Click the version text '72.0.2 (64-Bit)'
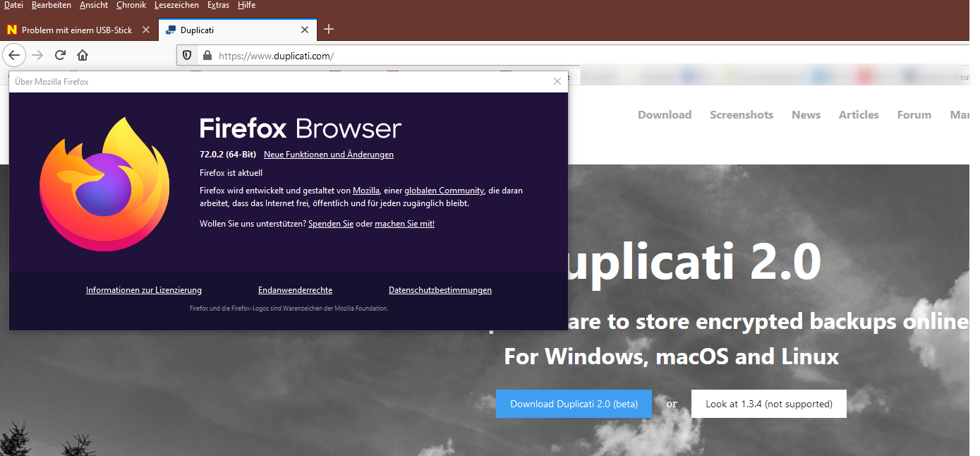 coord(228,155)
